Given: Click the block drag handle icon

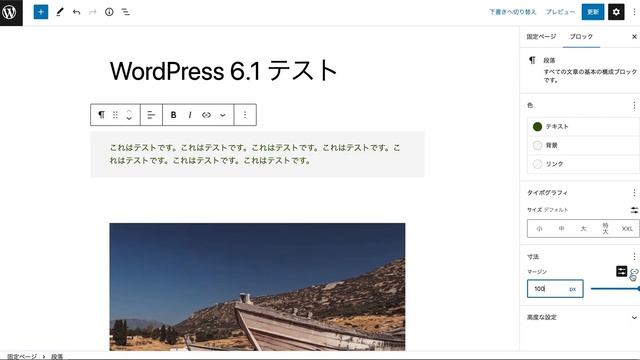Looking at the screenshot, I should pyautogui.click(x=116, y=115).
